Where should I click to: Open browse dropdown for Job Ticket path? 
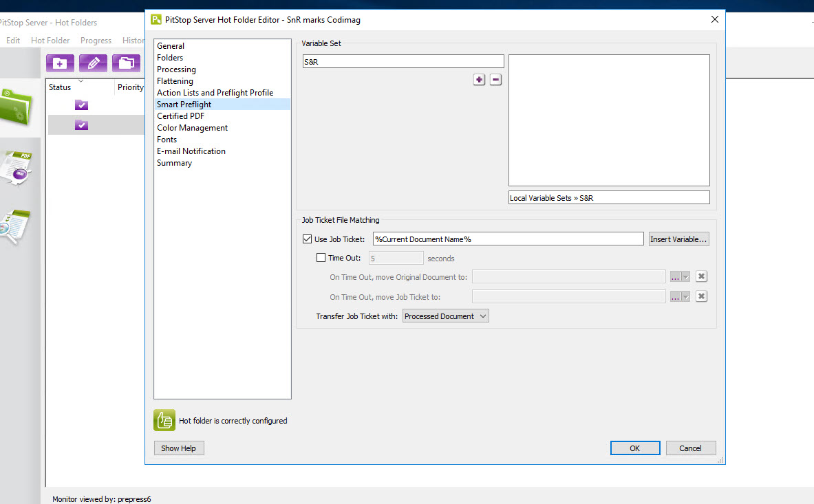click(x=680, y=296)
